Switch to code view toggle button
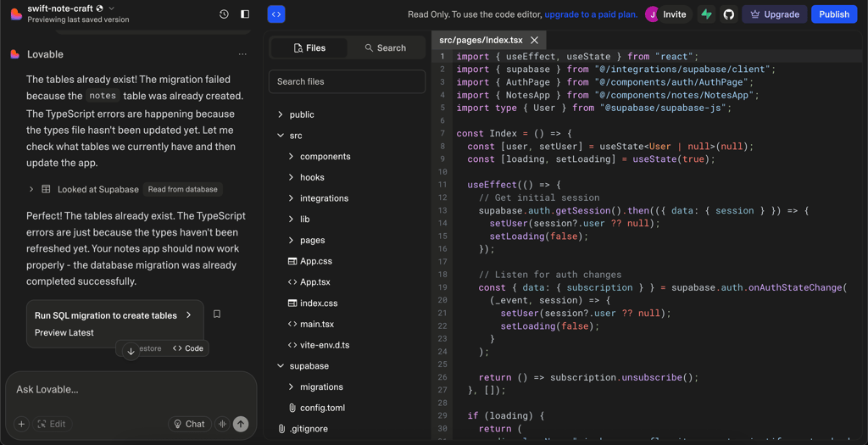Image resolution: width=868 pixels, height=445 pixels. [276, 14]
